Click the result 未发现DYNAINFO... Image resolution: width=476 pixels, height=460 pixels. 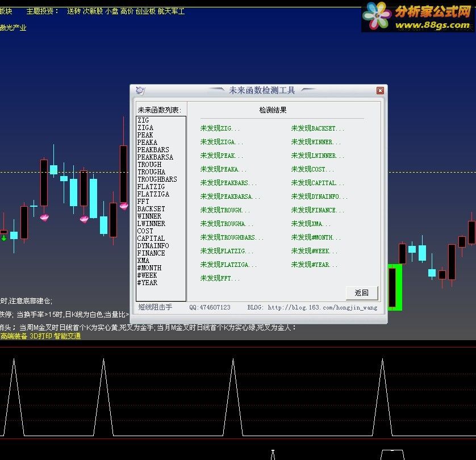(x=319, y=196)
